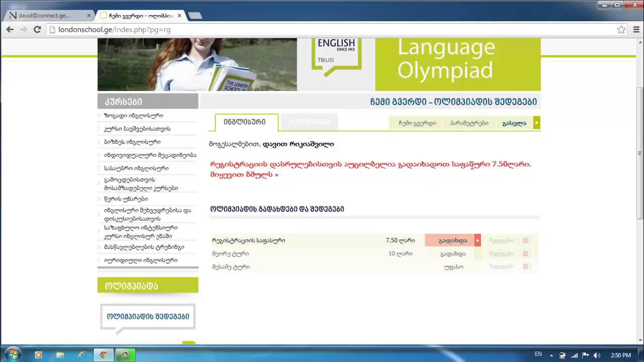Click the რეგისტრაციის საფასური row label
Screen dimensions: 644x362
249,240
